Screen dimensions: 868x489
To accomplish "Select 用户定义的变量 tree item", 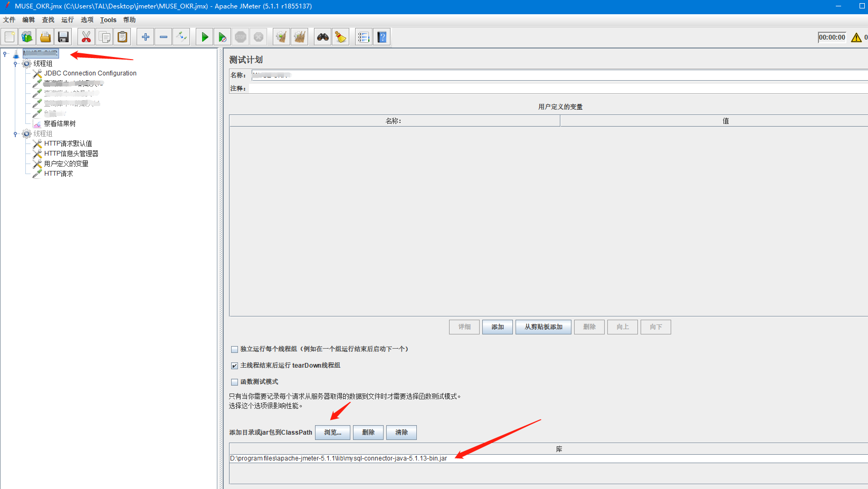I will (66, 164).
